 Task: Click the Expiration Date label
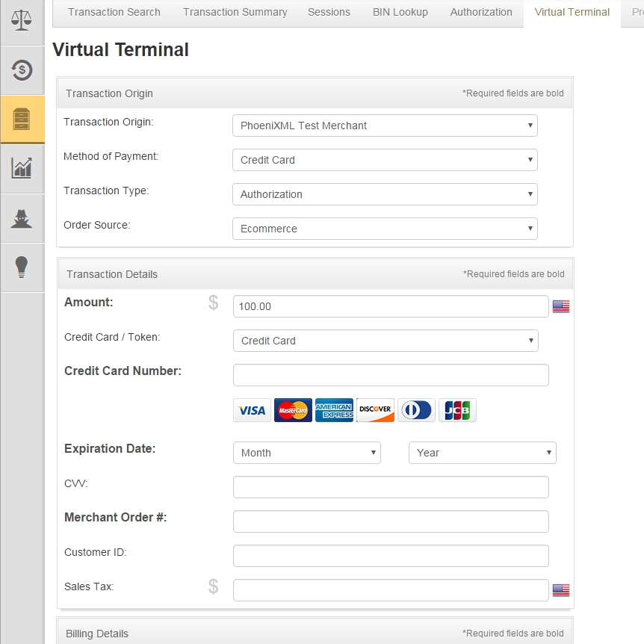click(110, 448)
